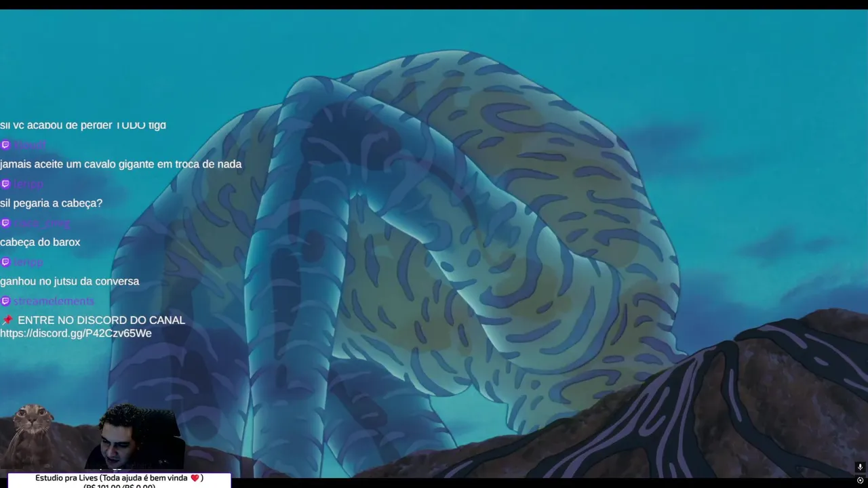
Task: Click the streamelements username in chat
Action: click(54, 301)
